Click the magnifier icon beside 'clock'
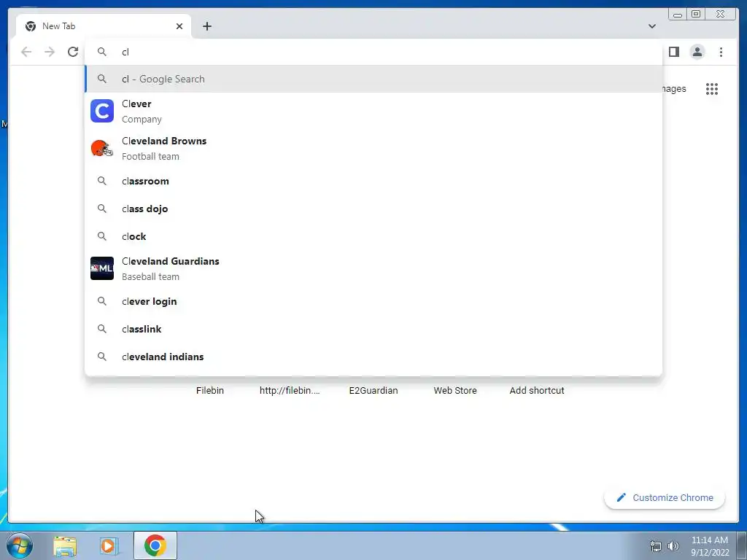Screen dimensions: 747x560 102,236
